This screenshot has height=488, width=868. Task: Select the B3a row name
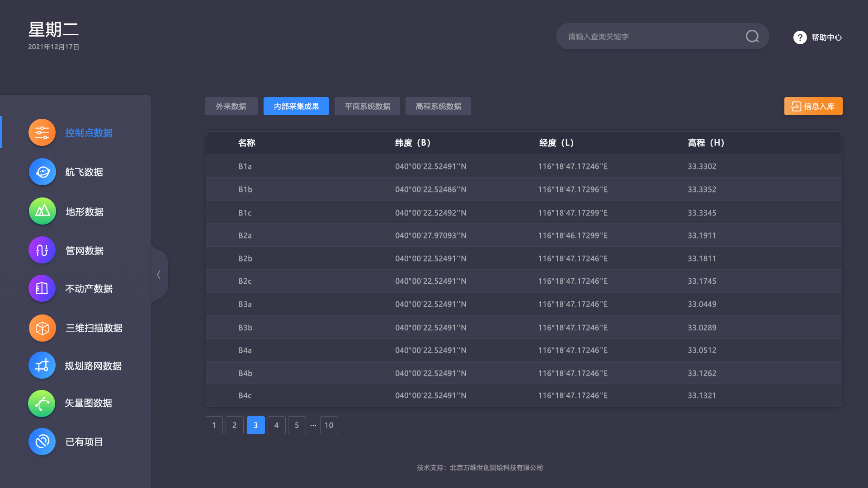click(245, 304)
